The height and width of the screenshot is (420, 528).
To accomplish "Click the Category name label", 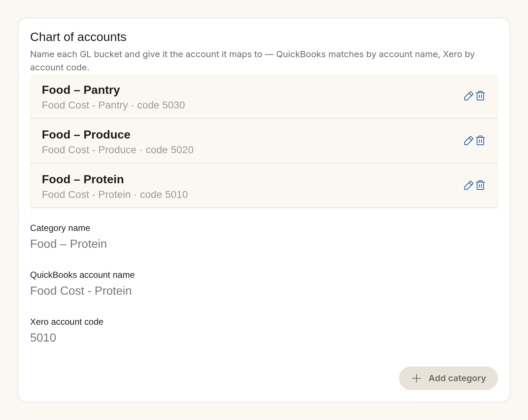I will 60,228.
